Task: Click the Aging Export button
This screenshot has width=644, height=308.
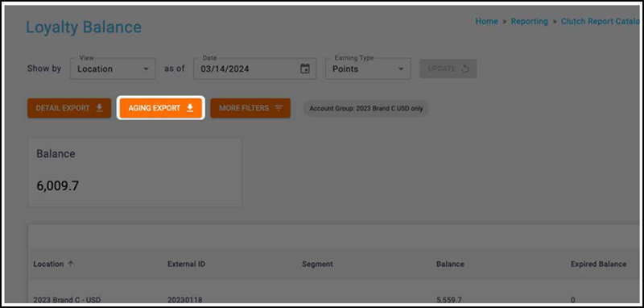Action: (x=160, y=108)
